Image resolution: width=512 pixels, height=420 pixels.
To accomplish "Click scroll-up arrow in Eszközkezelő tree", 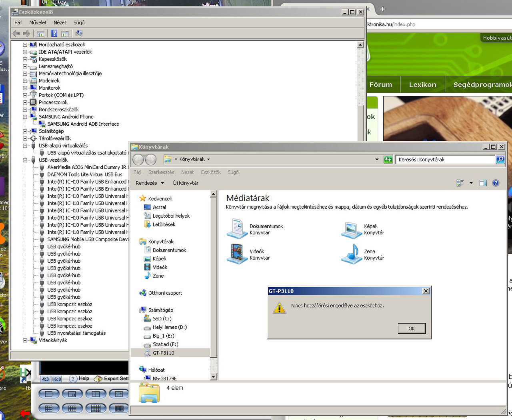I will coord(360,45).
